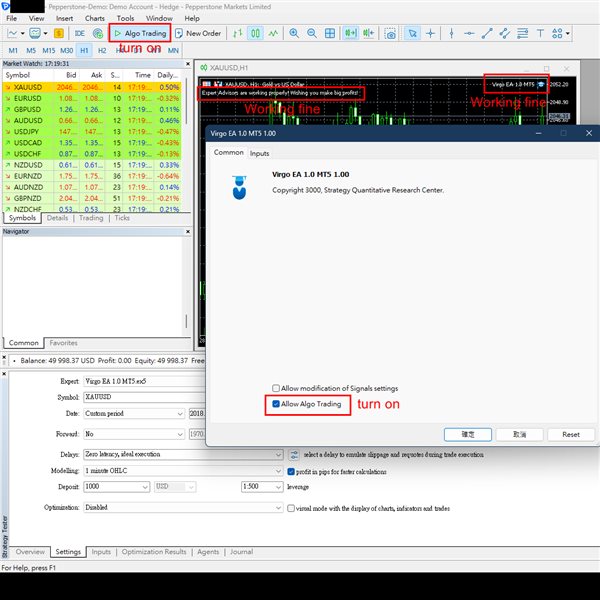Switch timeframe to M15
The height and width of the screenshot is (600, 600).
click(49, 51)
